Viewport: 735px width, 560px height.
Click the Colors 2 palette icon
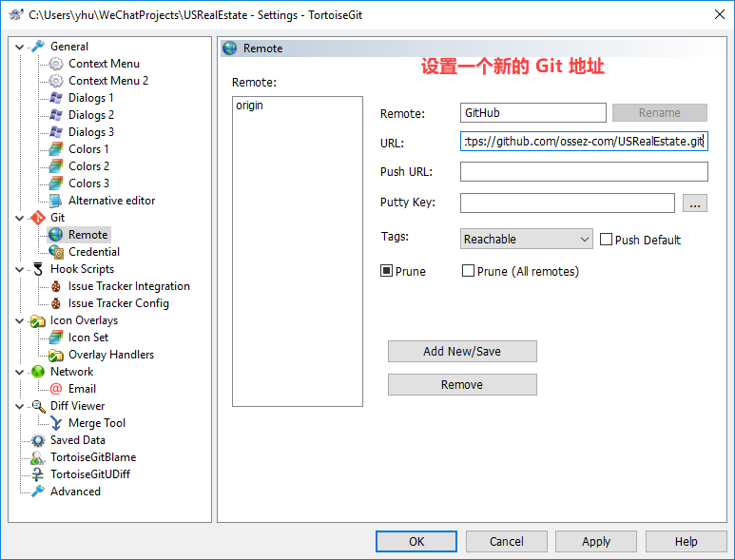point(56,166)
